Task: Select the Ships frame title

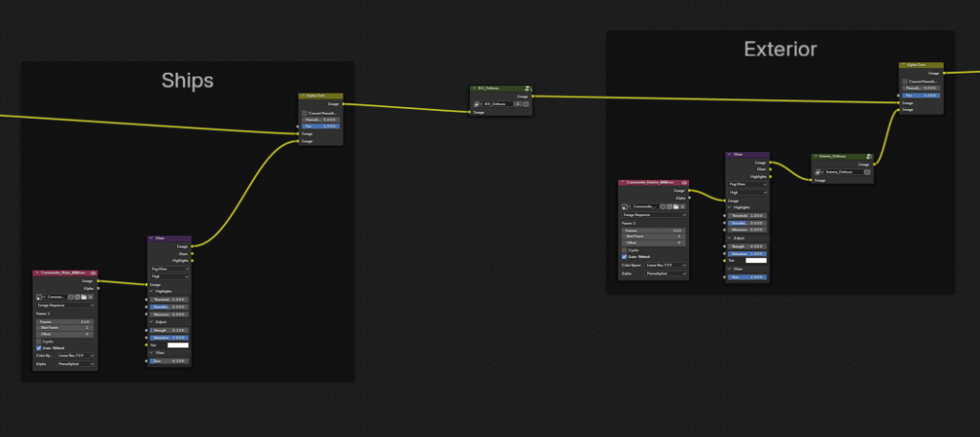Action: coord(187,78)
